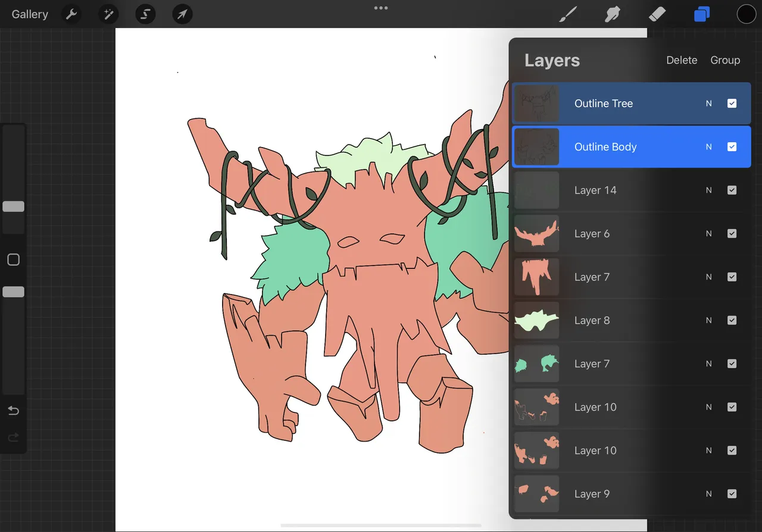762x532 pixels.
Task: Open blend mode N of green Layer 7
Action: (x=709, y=364)
